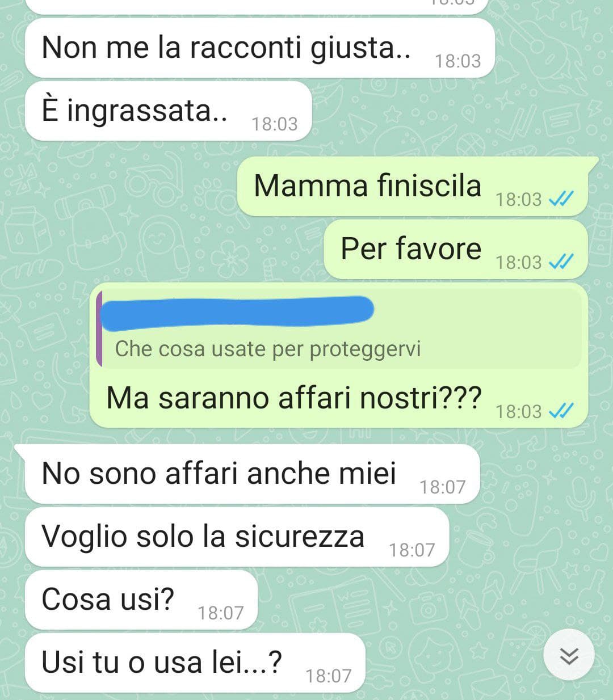Tap the 'Per favore' sent message

pyautogui.click(x=456, y=250)
